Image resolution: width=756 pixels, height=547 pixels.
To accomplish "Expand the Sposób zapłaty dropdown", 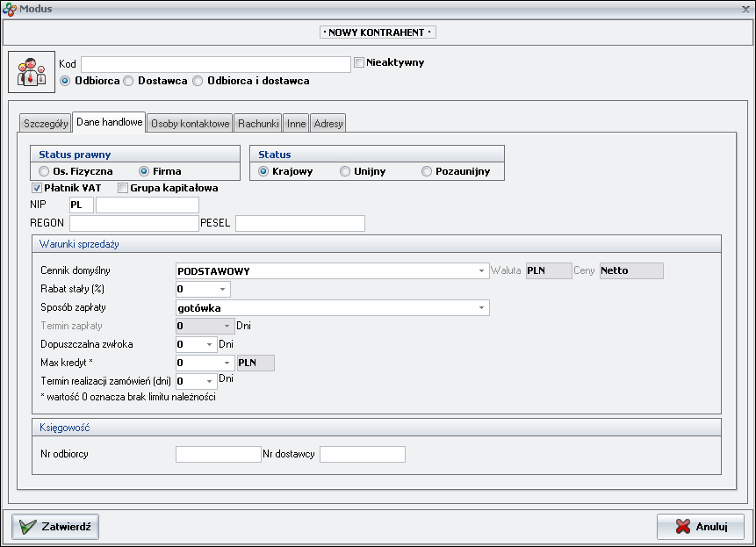I will [x=482, y=308].
